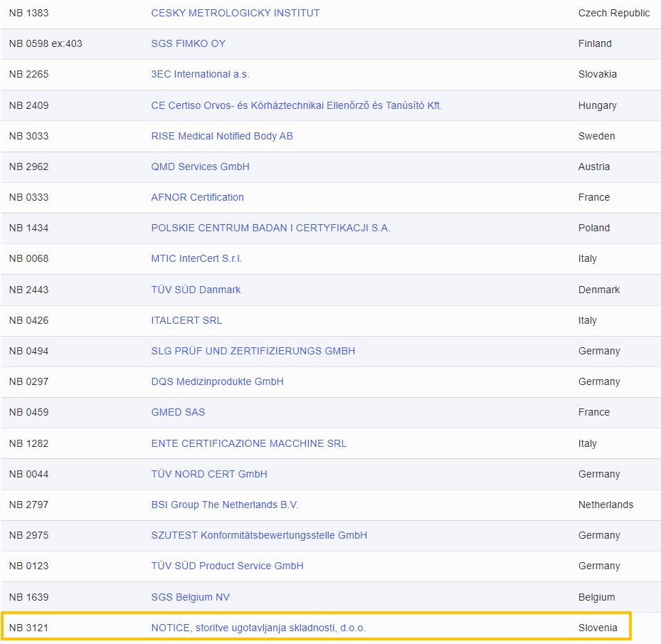Click the GMED SAS link

(178, 412)
